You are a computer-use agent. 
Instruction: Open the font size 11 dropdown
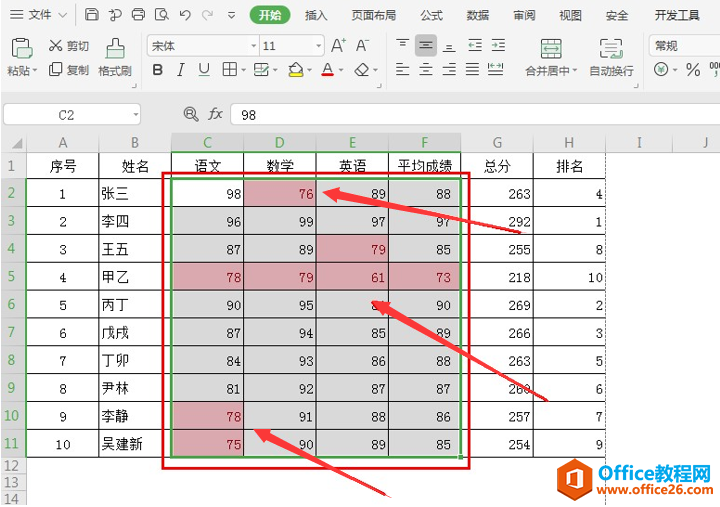click(x=318, y=46)
